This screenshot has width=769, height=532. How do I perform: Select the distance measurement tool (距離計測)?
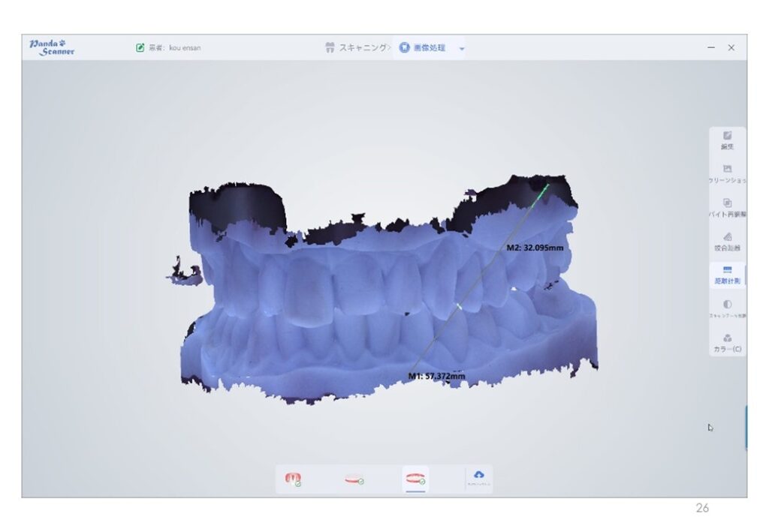[727, 274]
